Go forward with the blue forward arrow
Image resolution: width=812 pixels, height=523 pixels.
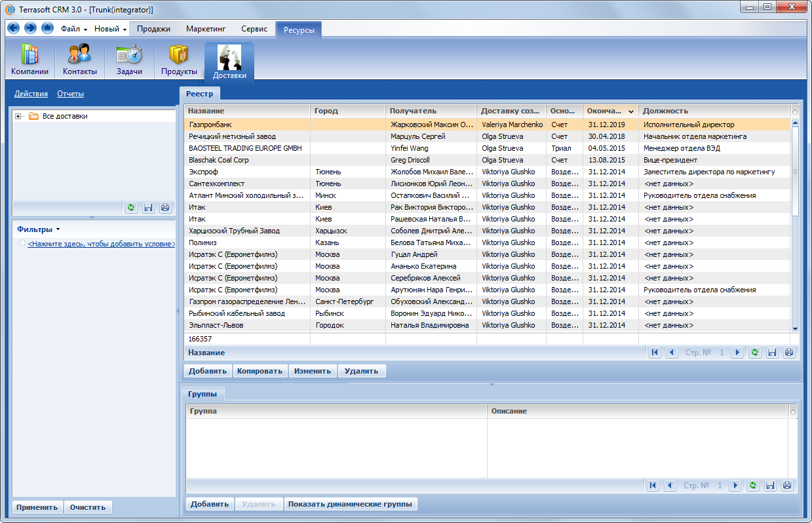pyautogui.click(x=30, y=28)
